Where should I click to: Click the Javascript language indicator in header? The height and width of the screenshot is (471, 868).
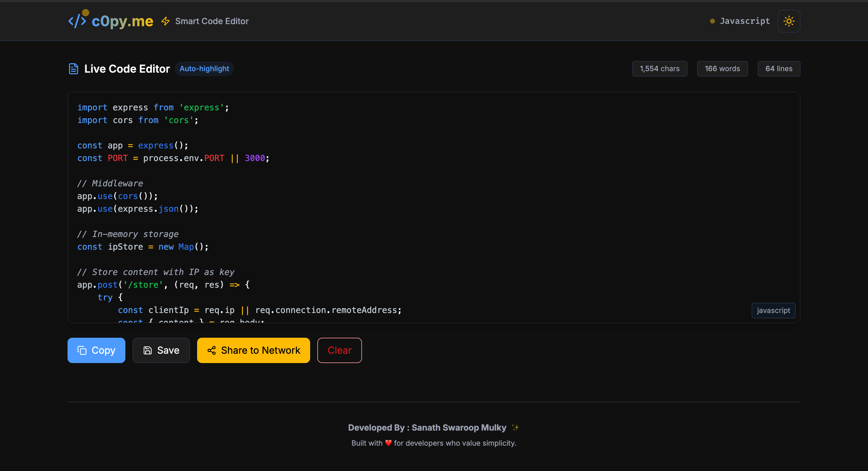745,21
